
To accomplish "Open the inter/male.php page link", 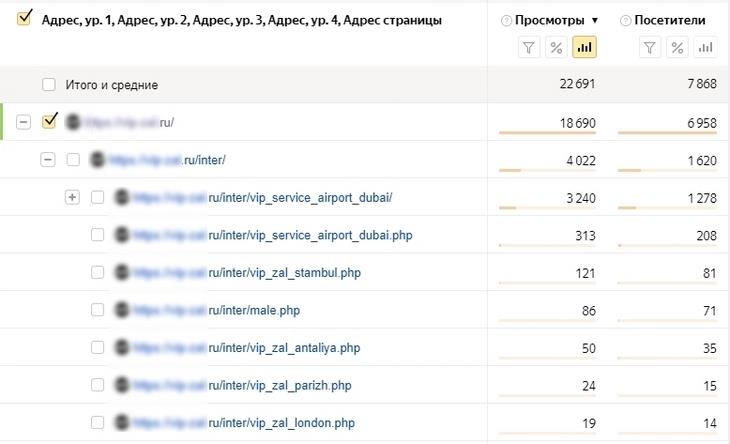I will point(254,310).
